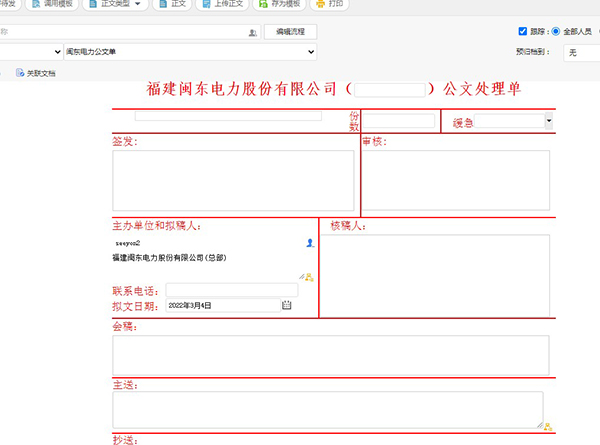Click the 核稿人 text area
Screen dimensions: 600x445
[x=435, y=276]
